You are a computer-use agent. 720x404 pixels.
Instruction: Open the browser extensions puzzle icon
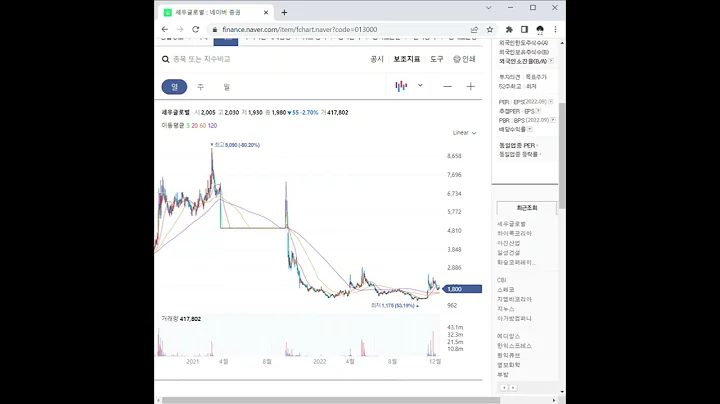click(x=509, y=29)
